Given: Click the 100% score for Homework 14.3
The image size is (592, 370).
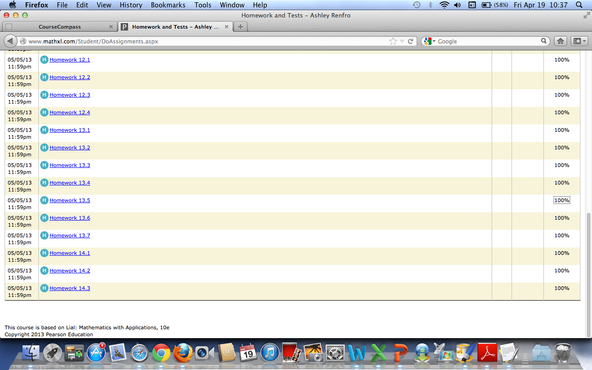Looking at the screenshot, I should point(561,288).
